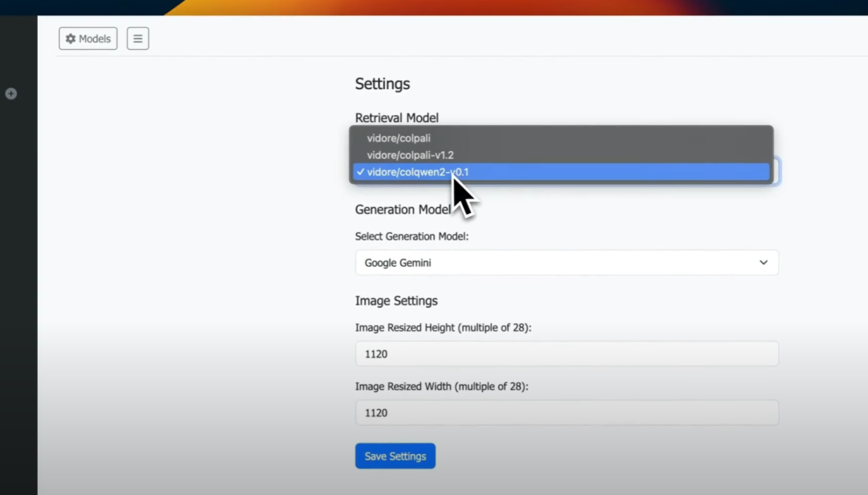The height and width of the screenshot is (495, 868).
Task: Click the Models button text
Action: [95, 39]
